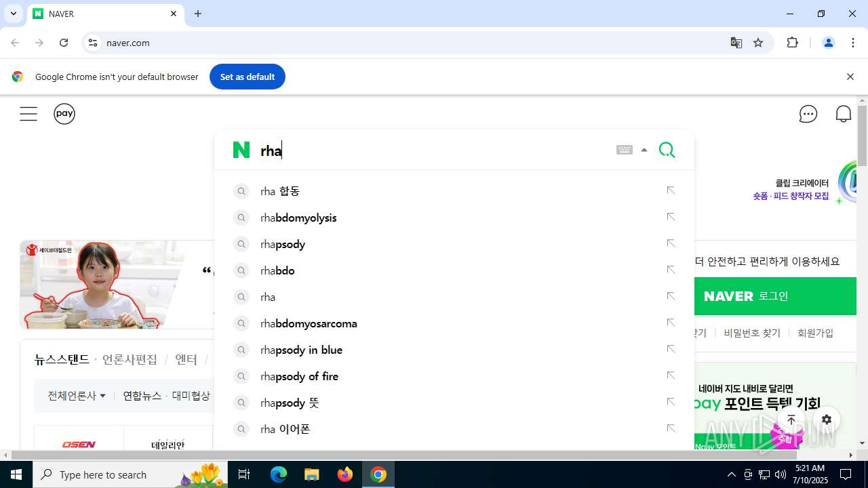Click the NAVER 로그인 button
The width and height of the screenshot is (868, 488).
click(774, 296)
